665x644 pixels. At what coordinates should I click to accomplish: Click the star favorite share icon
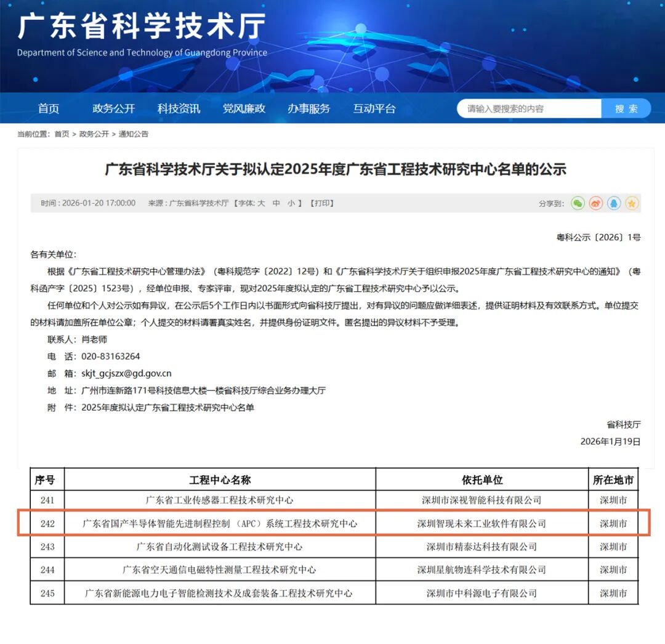pos(632,203)
